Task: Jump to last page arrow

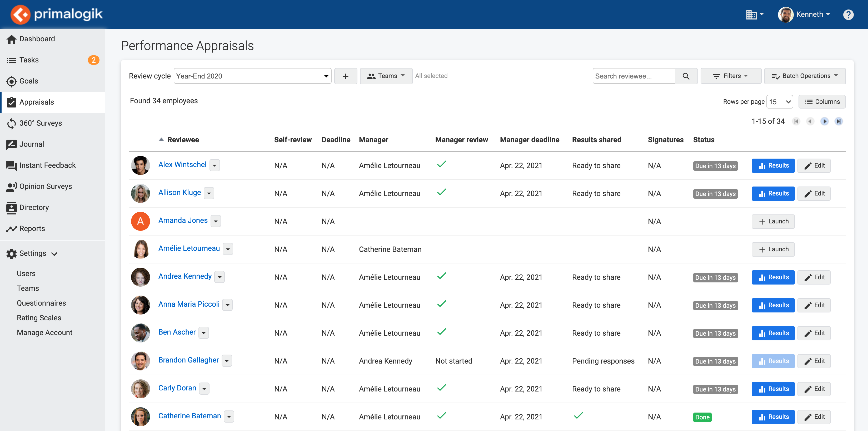Action: click(x=838, y=121)
